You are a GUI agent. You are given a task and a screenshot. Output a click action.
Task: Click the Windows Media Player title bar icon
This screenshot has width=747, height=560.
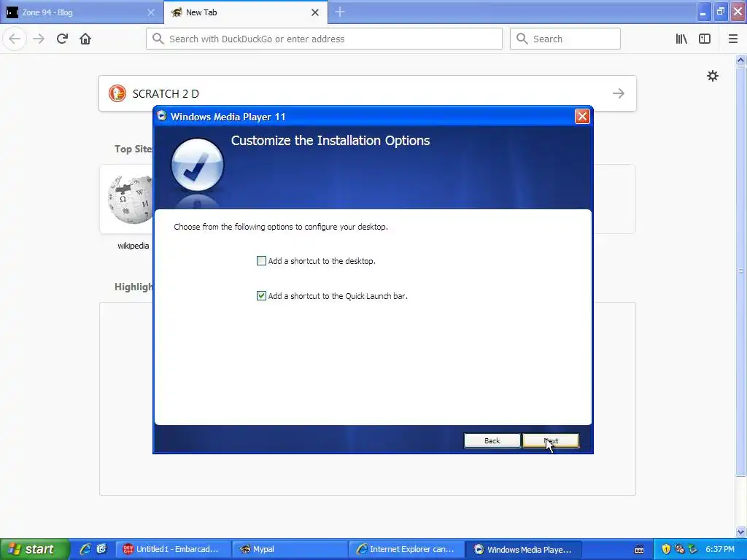[x=161, y=116]
